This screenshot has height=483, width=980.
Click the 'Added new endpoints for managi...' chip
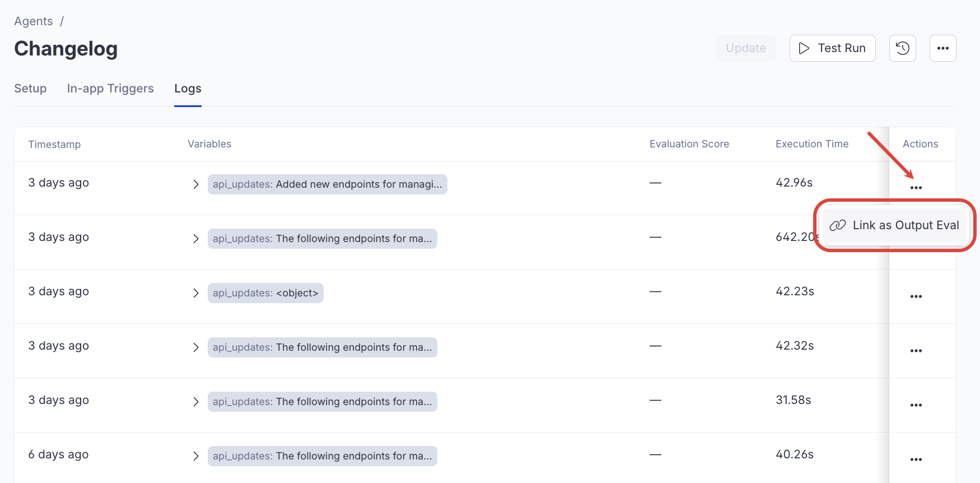coord(327,184)
